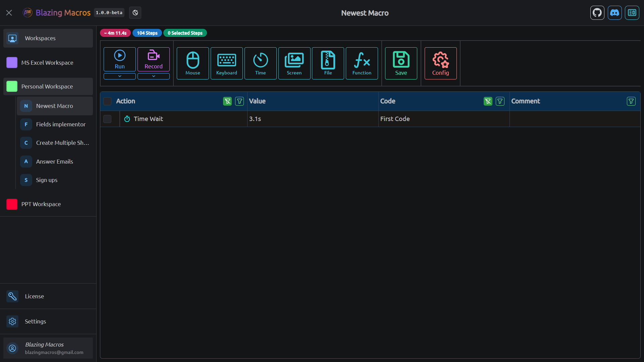Open macro Config
Image resolution: width=644 pixels, height=362 pixels.
(x=441, y=63)
